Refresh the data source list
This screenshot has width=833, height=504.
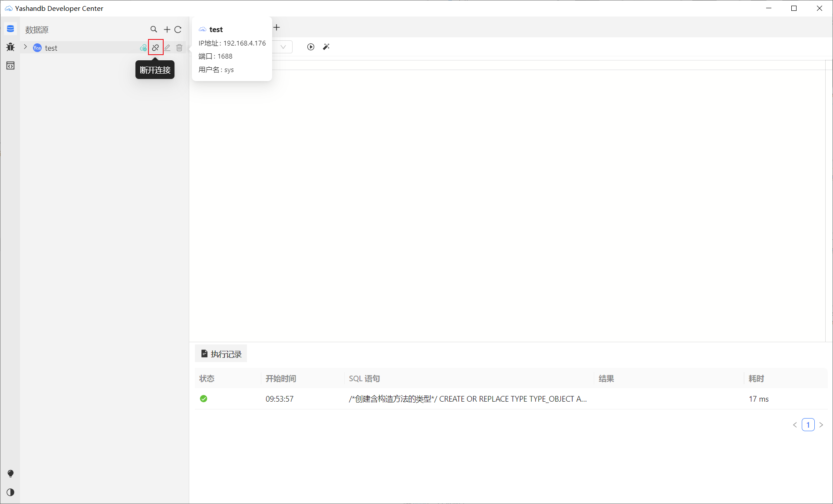pyautogui.click(x=178, y=29)
